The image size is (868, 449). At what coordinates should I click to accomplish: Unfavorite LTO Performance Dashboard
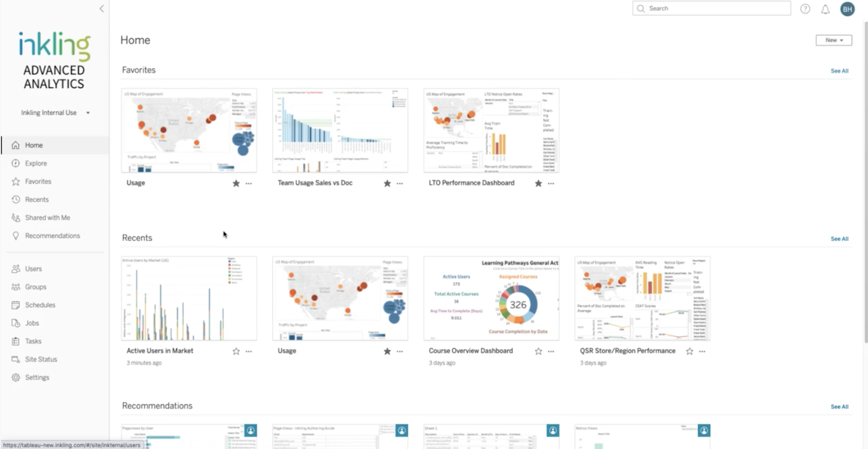pyautogui.click(x=538, y=183)
